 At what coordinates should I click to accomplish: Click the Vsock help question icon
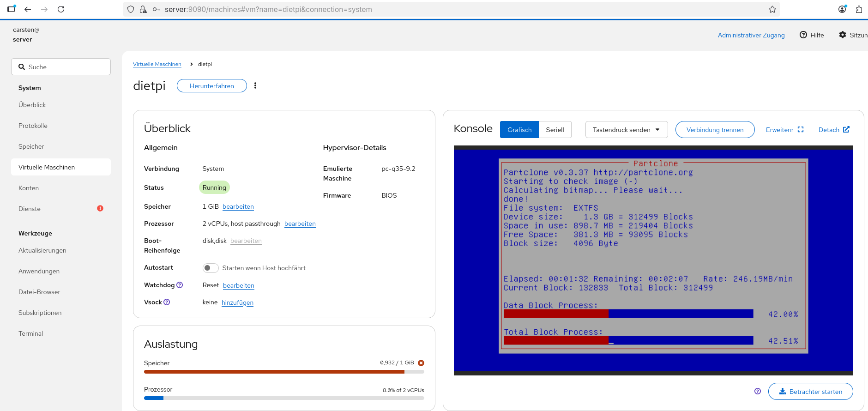coord(167,302)
